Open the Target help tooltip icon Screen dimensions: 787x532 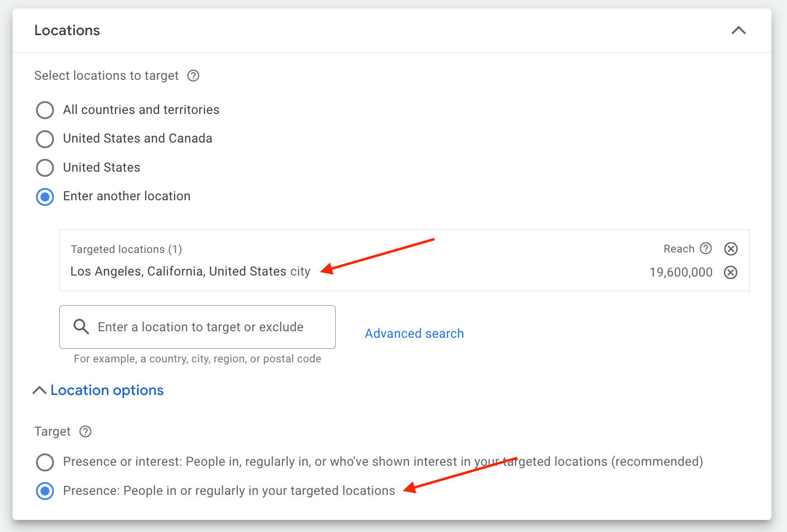click(85, 432)
